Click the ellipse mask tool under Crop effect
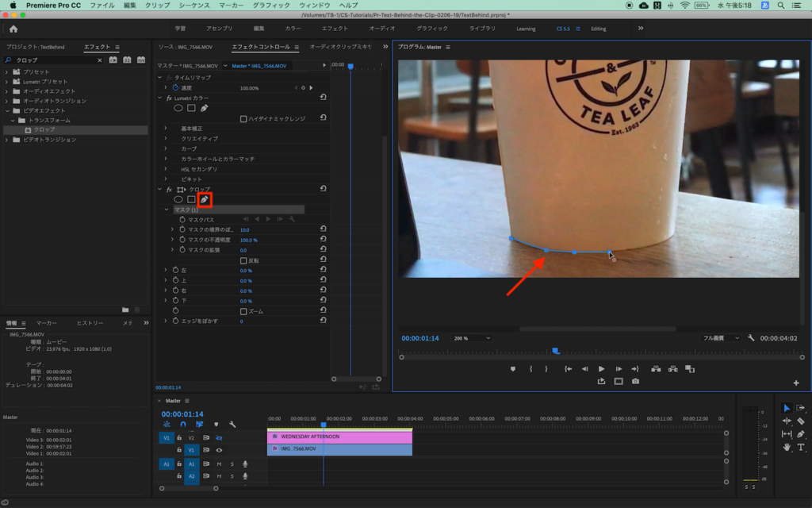The width and height of the screenshot is (812, 508). click(178, 199)
